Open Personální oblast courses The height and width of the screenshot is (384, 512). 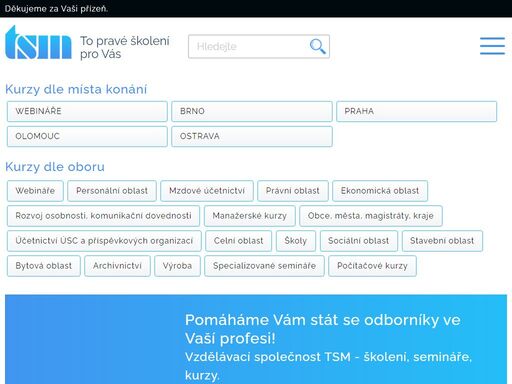click(x=112, y=191)
